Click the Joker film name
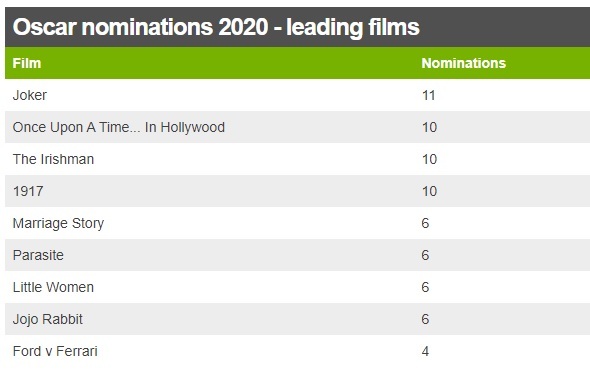This screenshot has height=375, width=590. click(30, 96)
